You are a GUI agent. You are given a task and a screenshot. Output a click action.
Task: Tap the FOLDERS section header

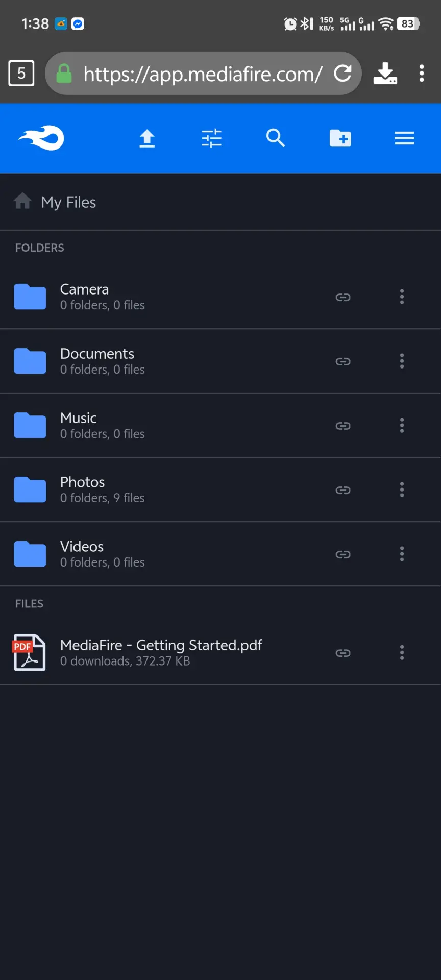40,248
